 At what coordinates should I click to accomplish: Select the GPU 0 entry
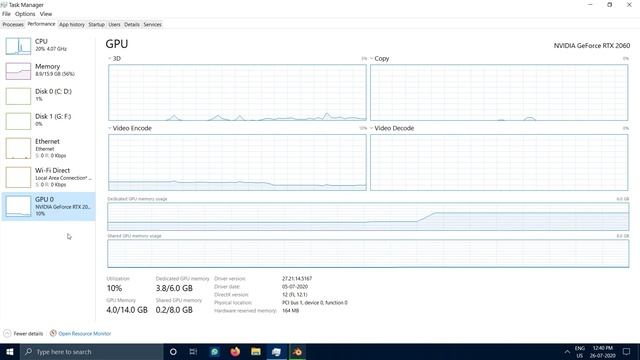(x=49, y=206)
